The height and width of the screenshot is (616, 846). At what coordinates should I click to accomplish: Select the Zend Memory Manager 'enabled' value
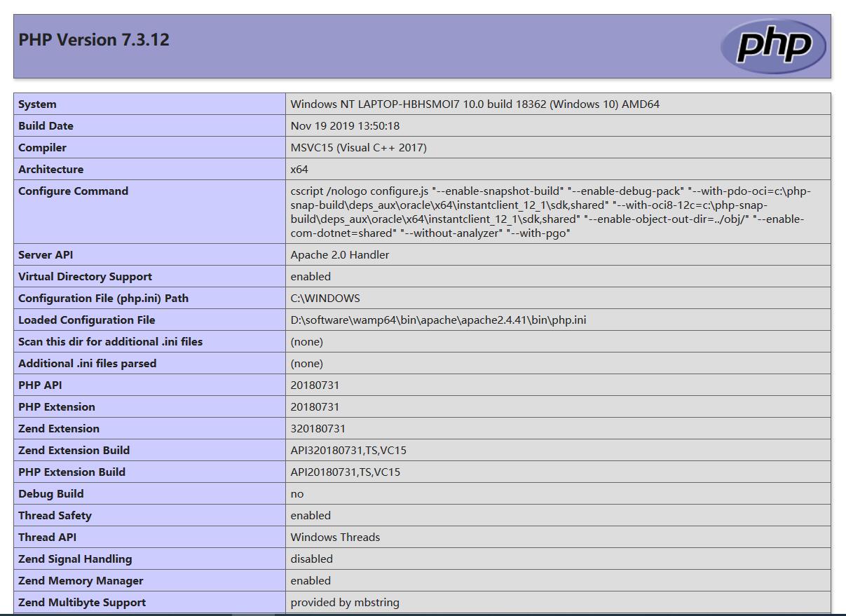point(311,581)
